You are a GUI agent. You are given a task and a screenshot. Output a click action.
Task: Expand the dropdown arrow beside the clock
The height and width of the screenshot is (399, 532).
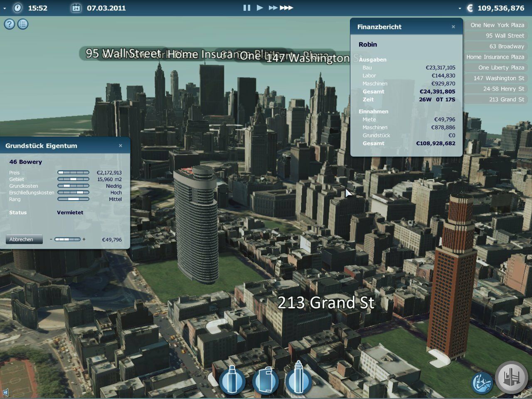[x=5, y=8]
